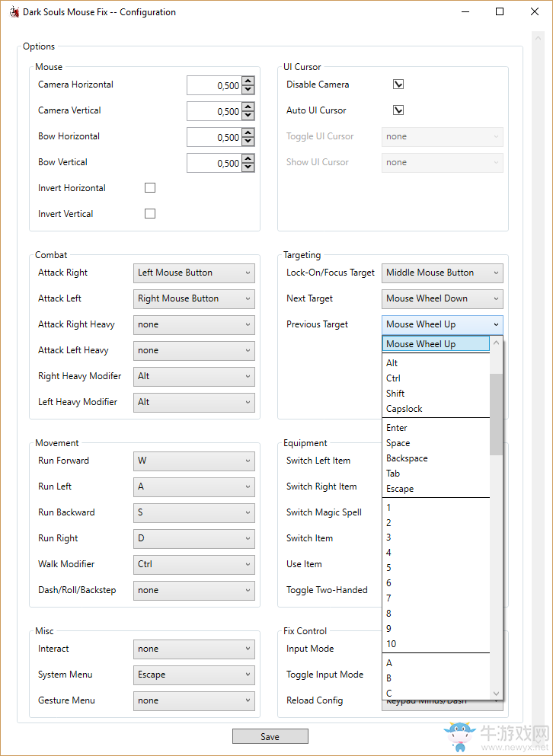This screenshot has width=553, height=756.
Task: Select 5 in the open list
Action: point(436,568)
